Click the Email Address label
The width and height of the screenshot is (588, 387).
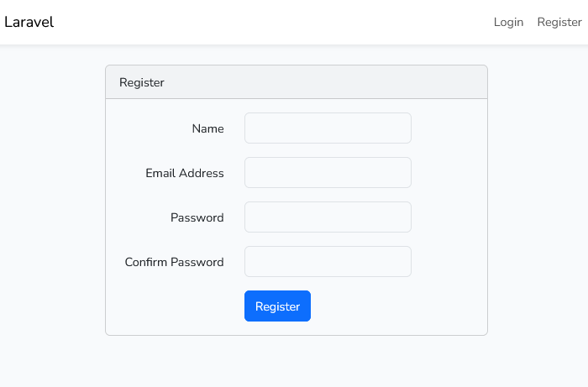click(x=185, y=173)
